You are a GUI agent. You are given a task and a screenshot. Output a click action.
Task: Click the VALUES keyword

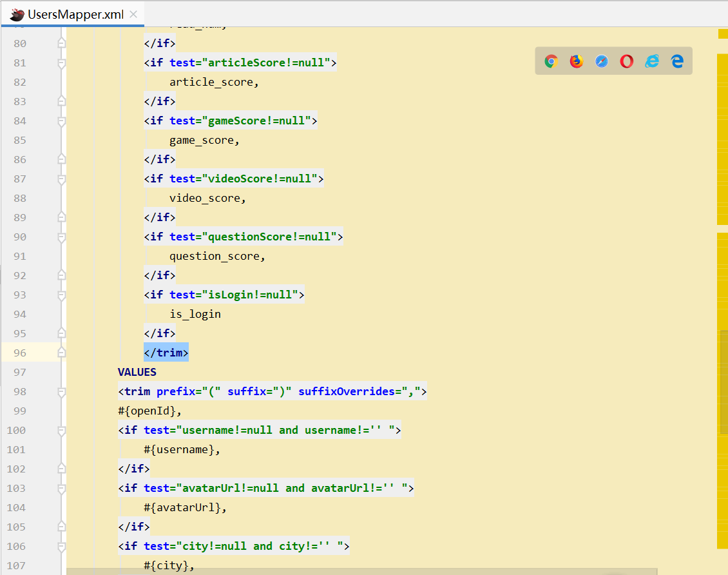(137, 372)
